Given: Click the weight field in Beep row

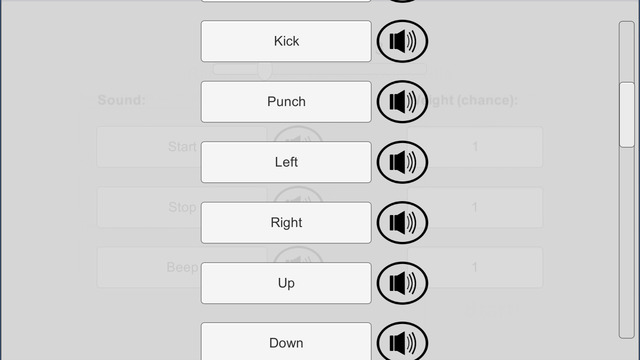Looking at the screenshot, I should coord(475,267).
